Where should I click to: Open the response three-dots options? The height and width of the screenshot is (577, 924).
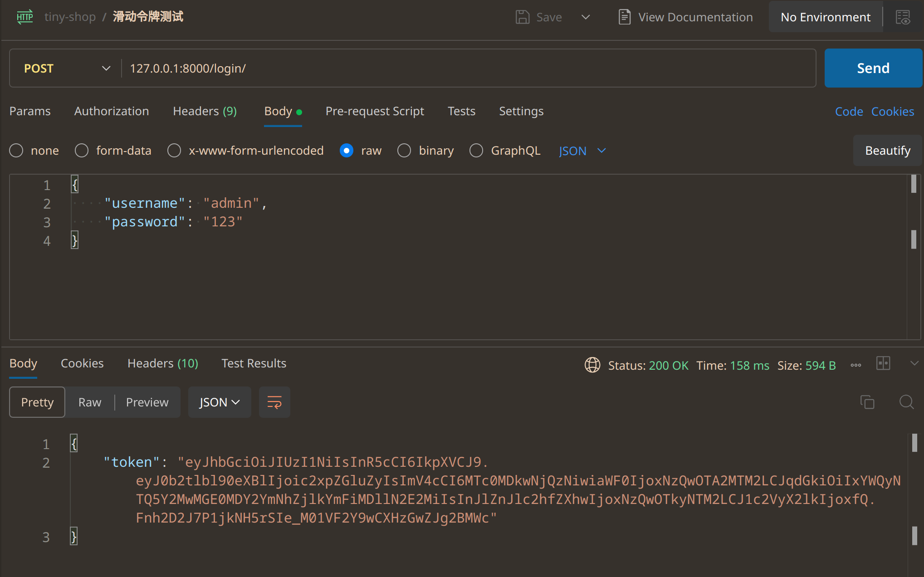[856, 365]
